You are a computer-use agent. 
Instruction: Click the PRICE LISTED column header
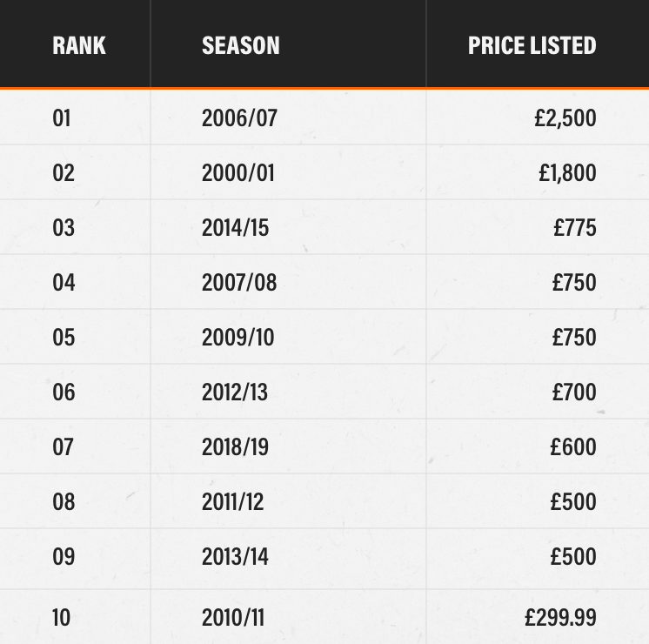point(532,45)
